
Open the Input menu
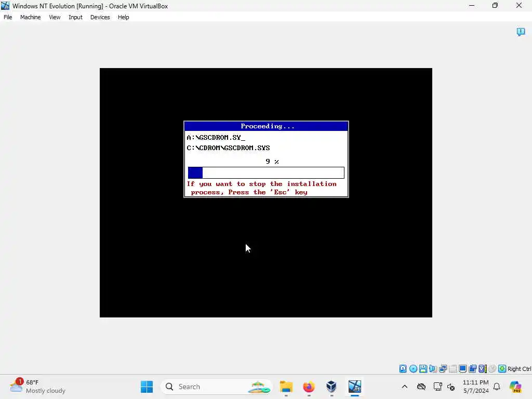coord(75,17)
